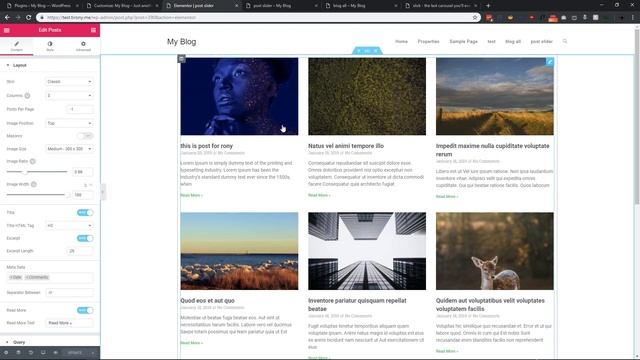The height and width of the screenshot is (360, 640).
Task: Toggle the Excerpt switch
Action: pos(85,238)
